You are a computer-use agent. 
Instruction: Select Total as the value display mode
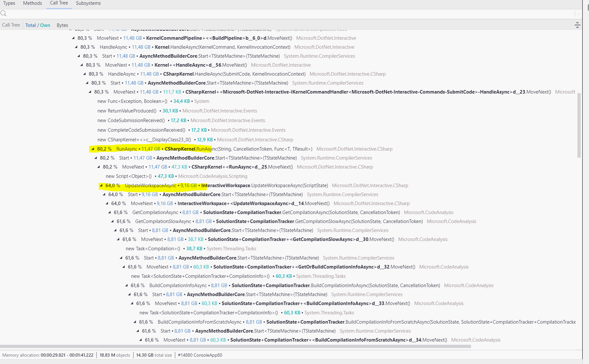tap(30, 25)
